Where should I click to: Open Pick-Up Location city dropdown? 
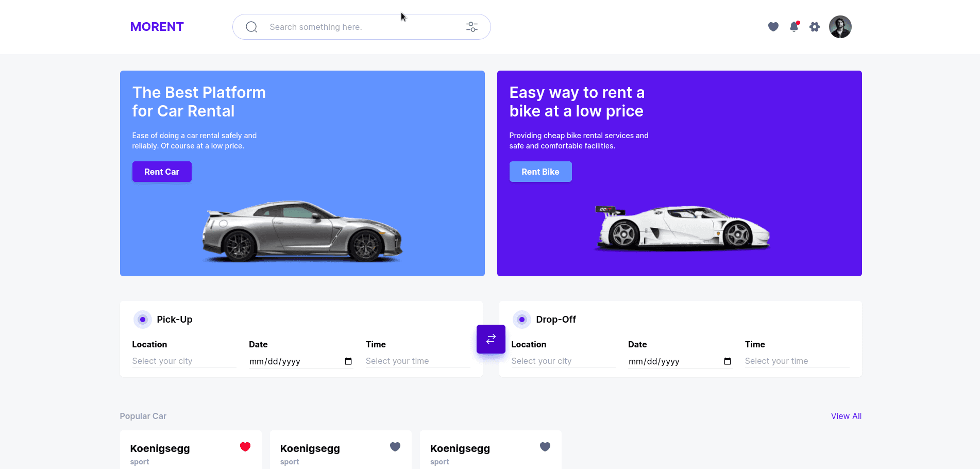(184, 361)
